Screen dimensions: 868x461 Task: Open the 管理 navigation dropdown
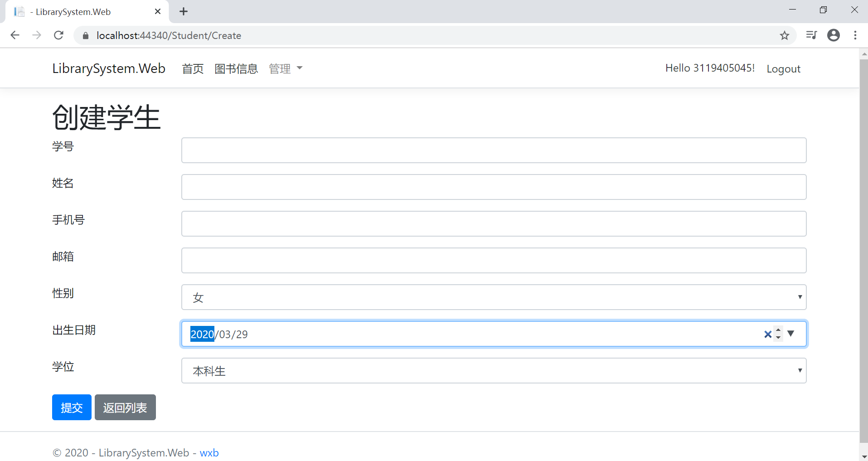[286, 68]
